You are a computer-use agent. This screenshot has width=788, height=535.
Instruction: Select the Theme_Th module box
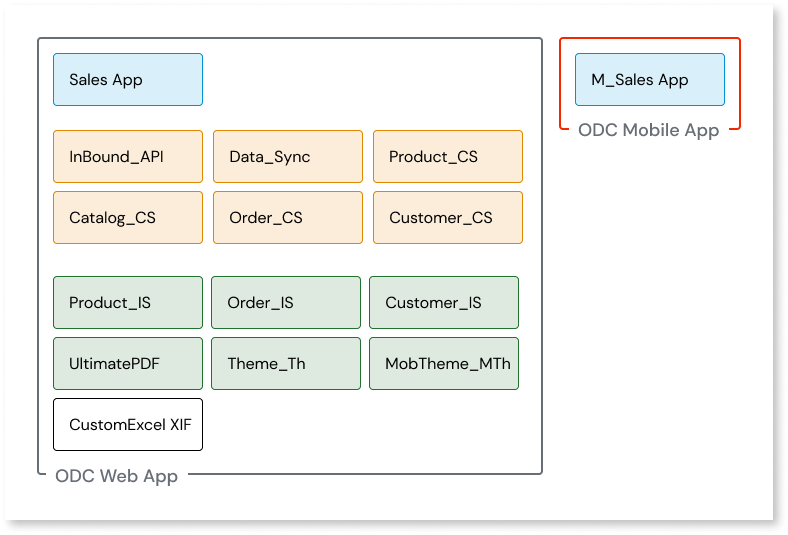tap(286, 363)
